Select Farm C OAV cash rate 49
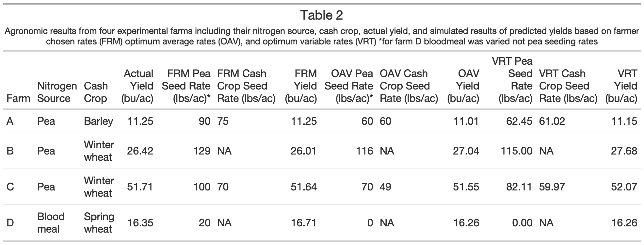The width and height of the screenshot is (644, 245). pos(385,187)
